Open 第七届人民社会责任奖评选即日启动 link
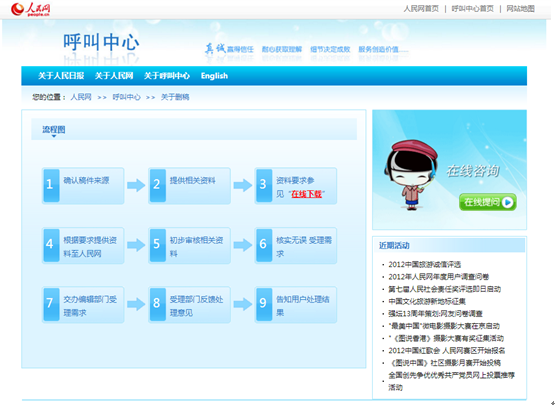This screenshot has height=405, width=555. pyautogui.click(x=445, y=289)
